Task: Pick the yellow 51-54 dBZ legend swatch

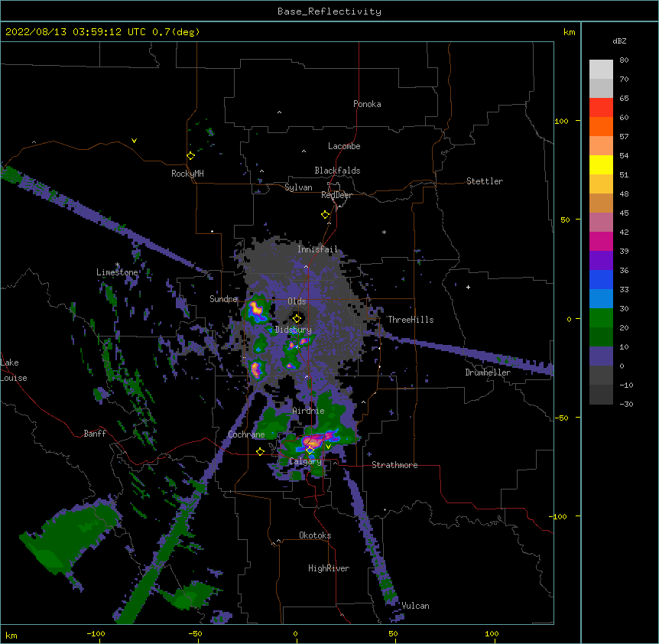Action: 601,164
